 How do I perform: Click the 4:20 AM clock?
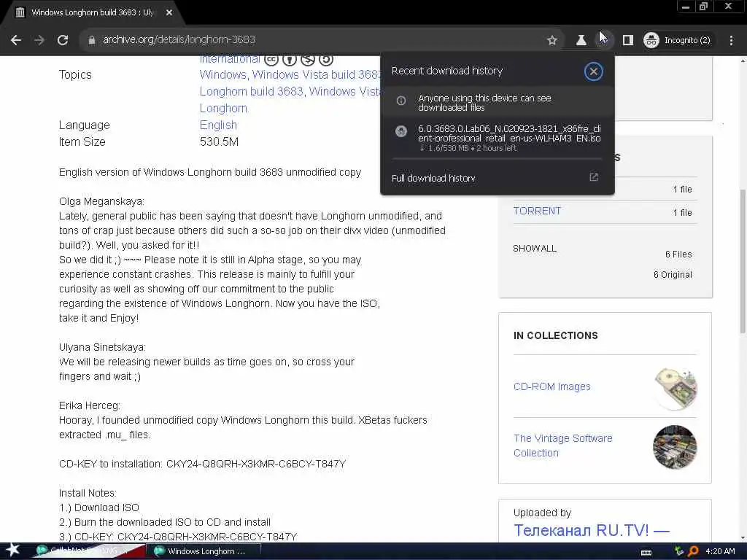tap(720, 551)
